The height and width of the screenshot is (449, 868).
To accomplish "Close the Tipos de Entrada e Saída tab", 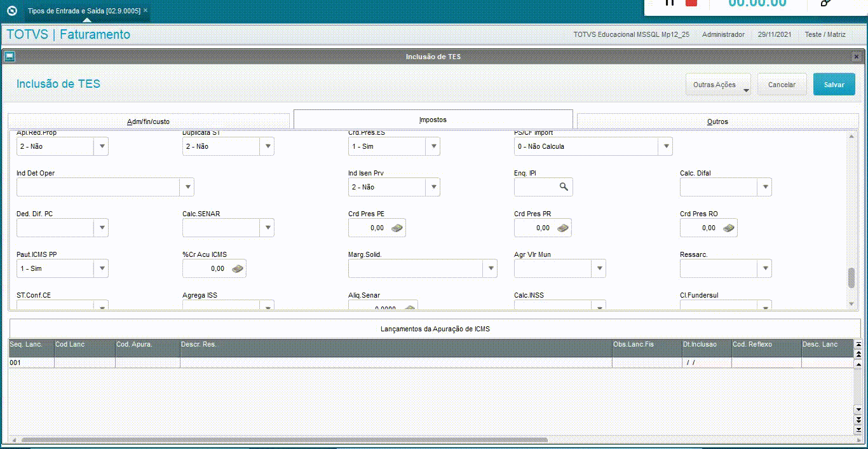I will [x=145, y=11].
